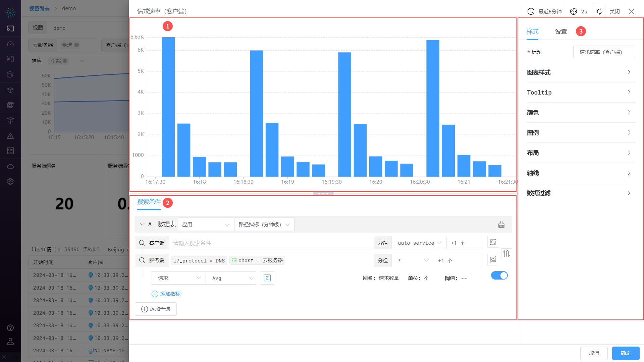
Task: Click the 确定 confirm button
Action: [x=626, y=353]
